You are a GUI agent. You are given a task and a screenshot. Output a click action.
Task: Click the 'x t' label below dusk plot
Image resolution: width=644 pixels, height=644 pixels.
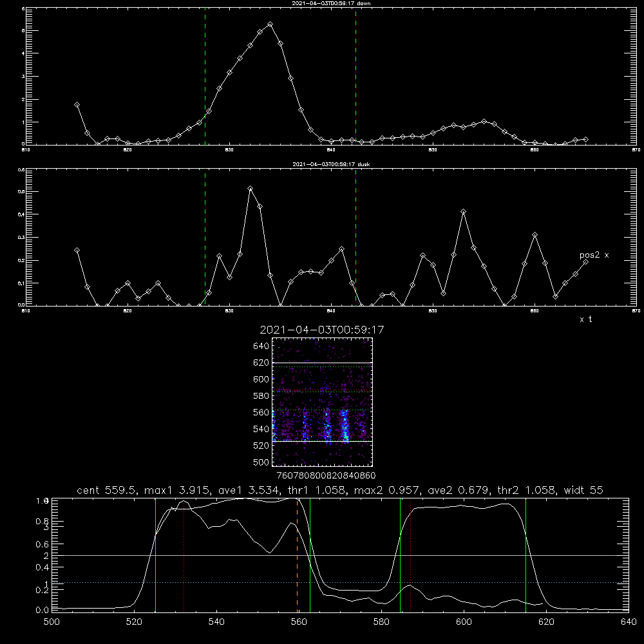[x=585, y=319]
